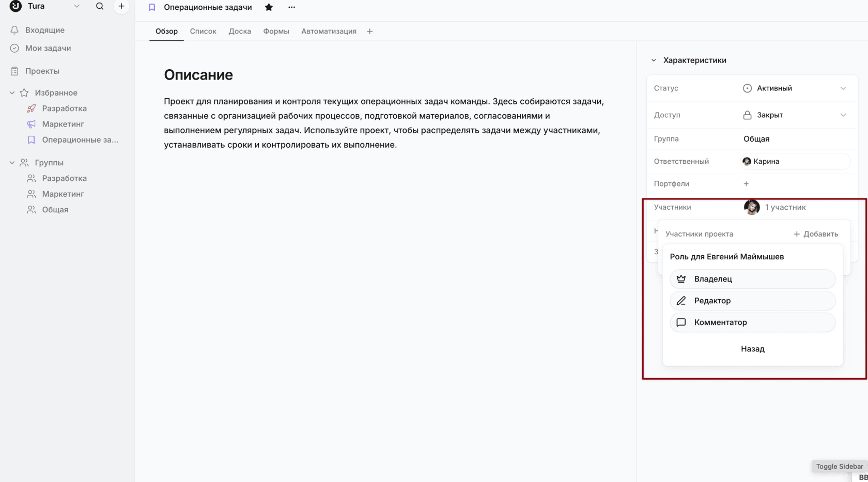
Task: Click the crown icon for Владелец role
Action: coord(681,279)
